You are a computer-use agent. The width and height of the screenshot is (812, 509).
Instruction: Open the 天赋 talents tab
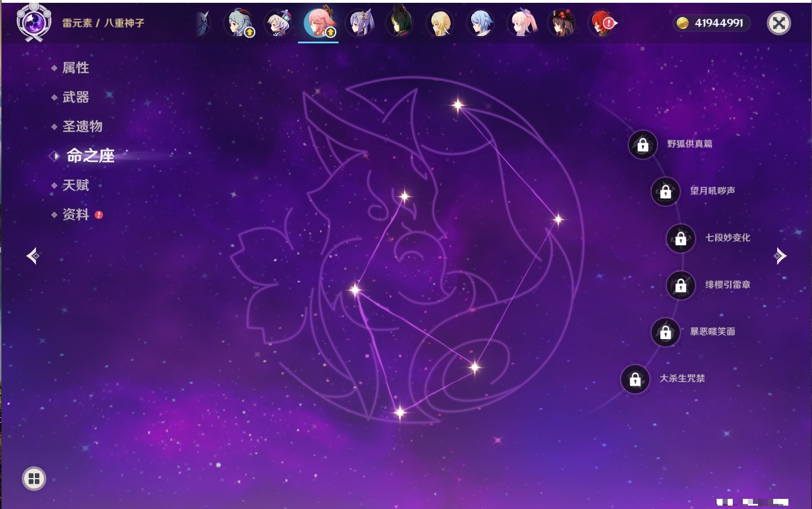point(75,185)
